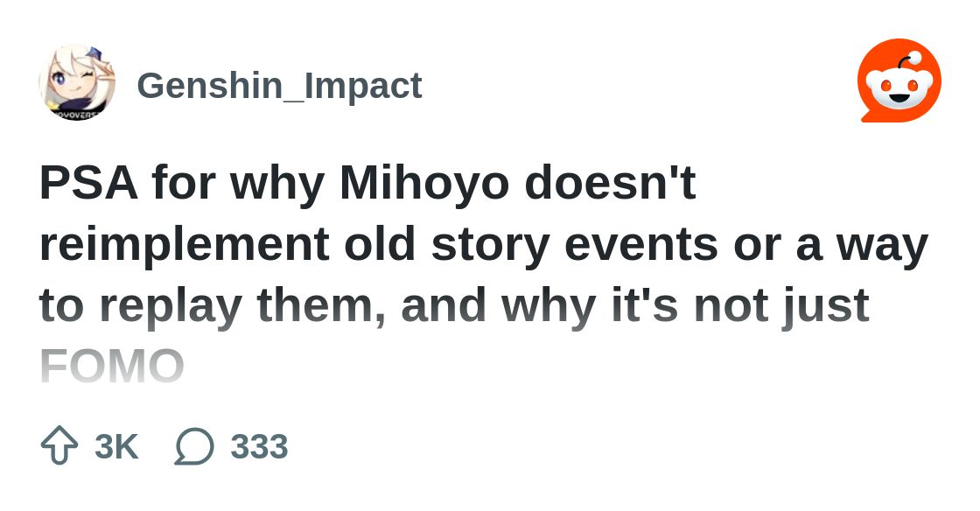Open the post titled PSA for why Mihoyo
Screen dimensions: 980x511
[485, 275]
